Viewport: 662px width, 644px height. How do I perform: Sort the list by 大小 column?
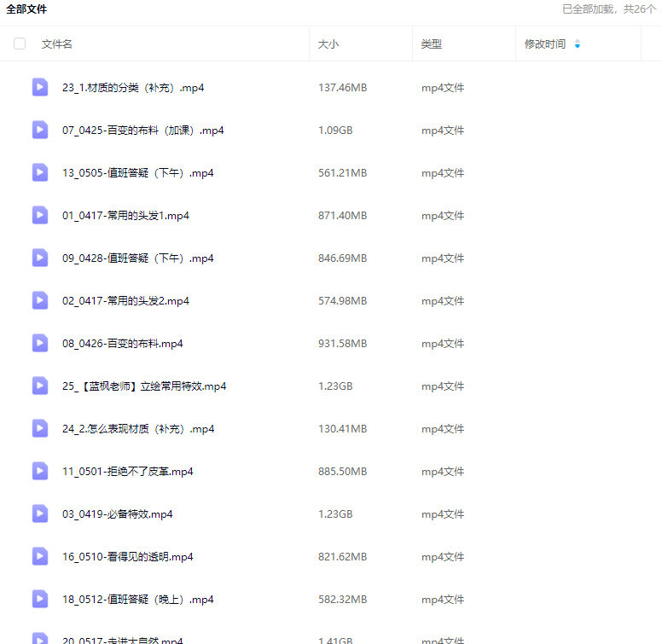328,44
